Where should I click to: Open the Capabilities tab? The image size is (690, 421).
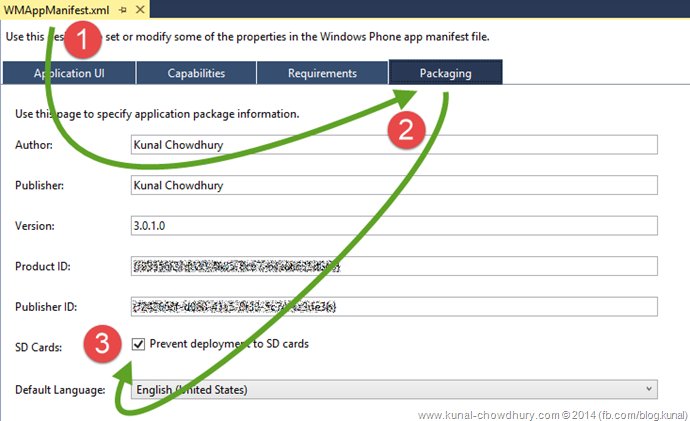tap(196, 73)
